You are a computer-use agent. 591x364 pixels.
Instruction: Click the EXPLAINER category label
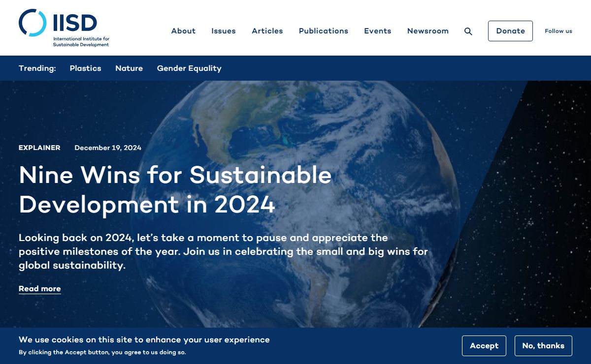[x=39, y=148]
